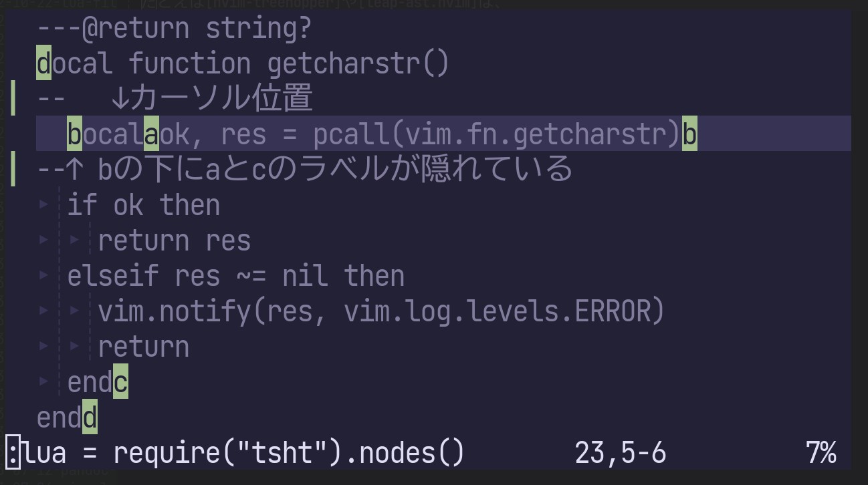The width and height of the screenshot is (868, 485).
Task: Click the command-line cursor block before "lua"
Action: click(x=13, y=453)
